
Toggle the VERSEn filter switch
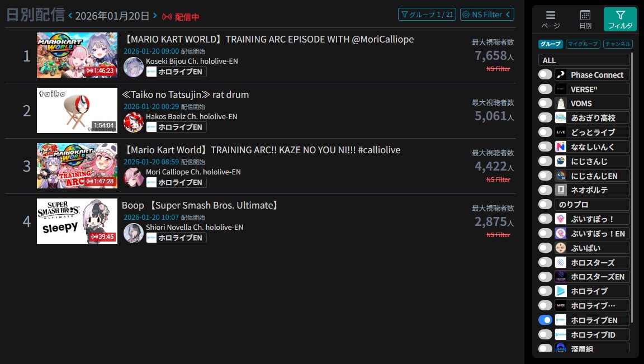click(545, 89)
